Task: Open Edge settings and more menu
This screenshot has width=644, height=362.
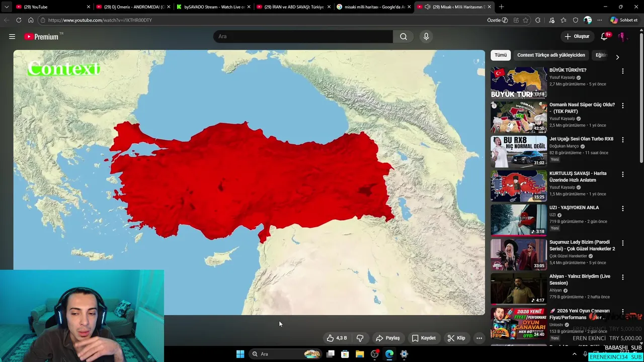Action: pos(600,20)
